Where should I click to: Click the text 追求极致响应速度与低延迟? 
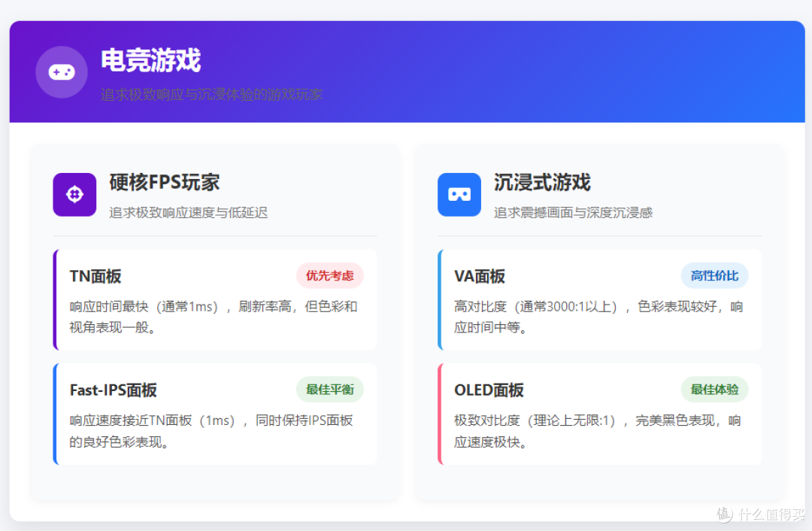coord(189,213)
